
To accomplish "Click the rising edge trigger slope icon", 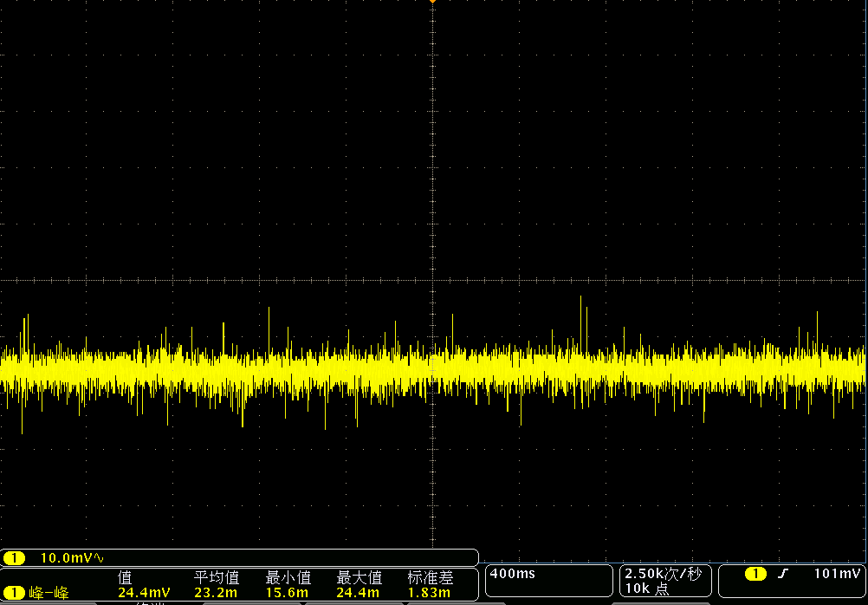I will pyautogui.click(x=781, y=574).
